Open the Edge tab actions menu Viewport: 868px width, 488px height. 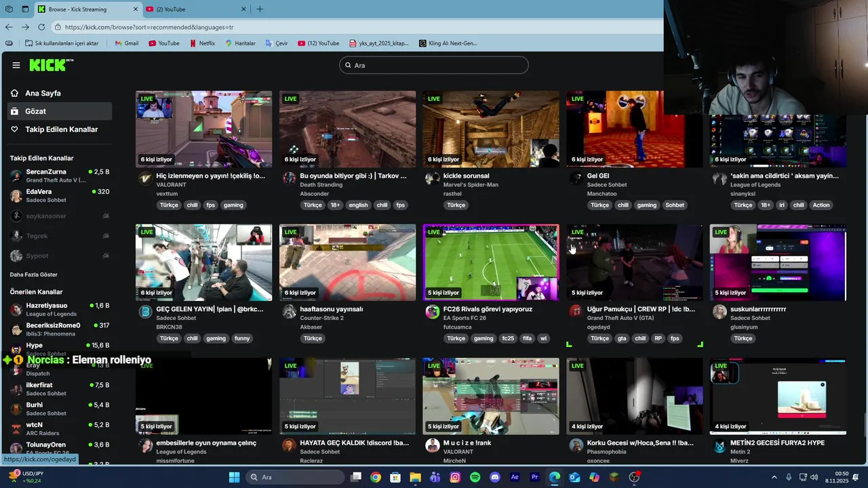pos(25,9)
